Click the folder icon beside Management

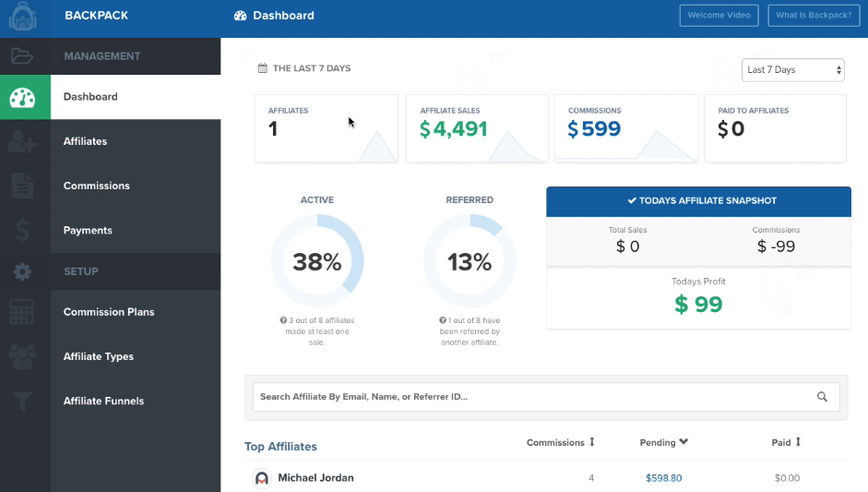point(22,56)
